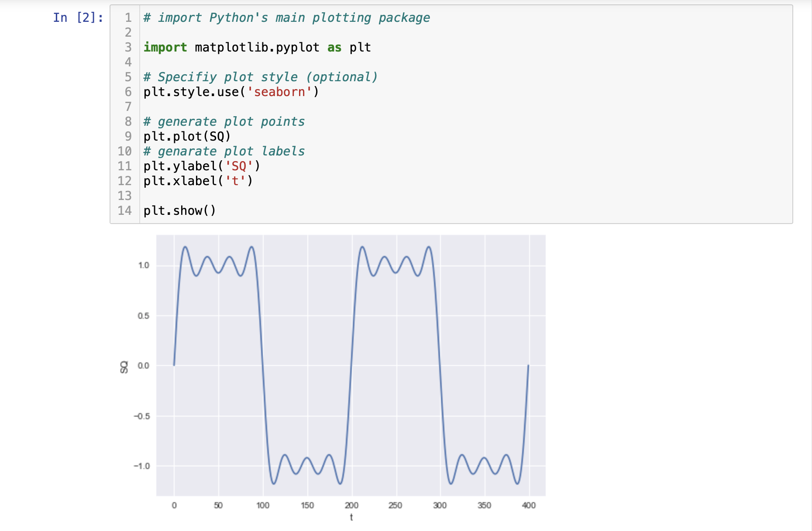Select the plt.show() statement
The width and height of the screenshot is (812, 531).
click(179, 210)
